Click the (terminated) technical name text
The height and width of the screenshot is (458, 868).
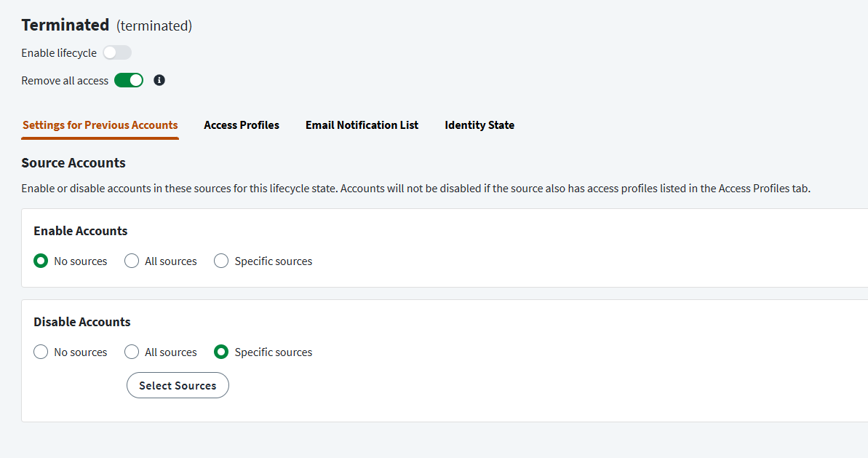point(154,26)
